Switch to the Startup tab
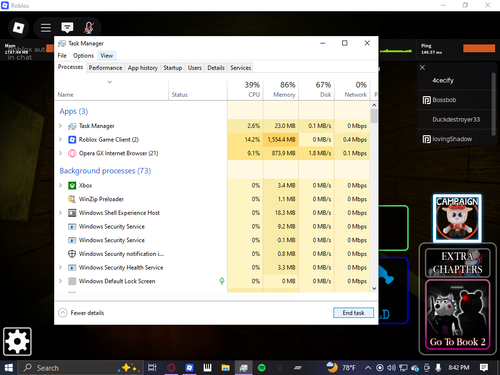 pyautogui.click(x=173, y=68)
